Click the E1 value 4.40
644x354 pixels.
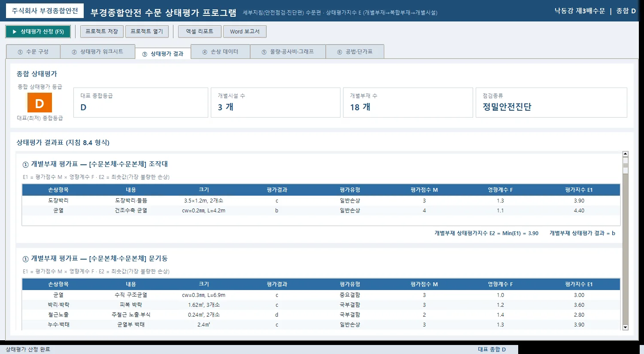[x=579, y=210]
